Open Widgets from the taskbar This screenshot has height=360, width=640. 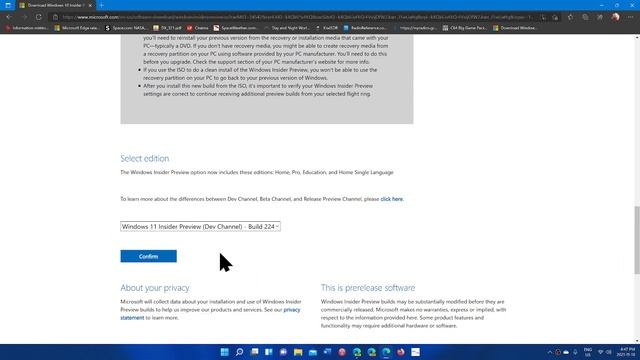[269, 352]
